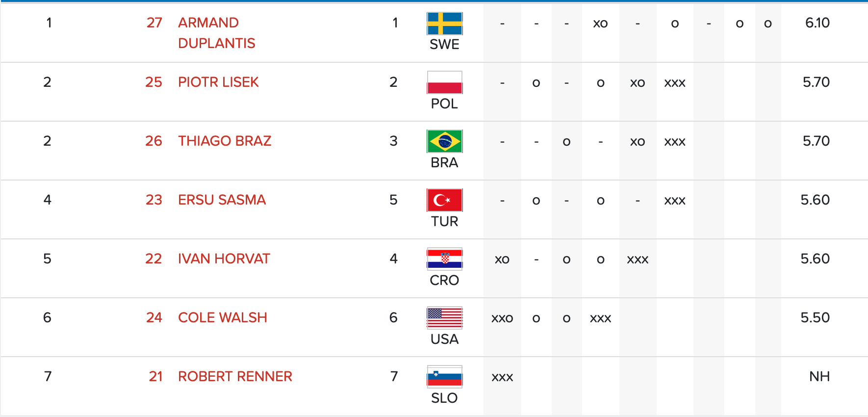Click Robert Renner's NH result

point(819,376)
